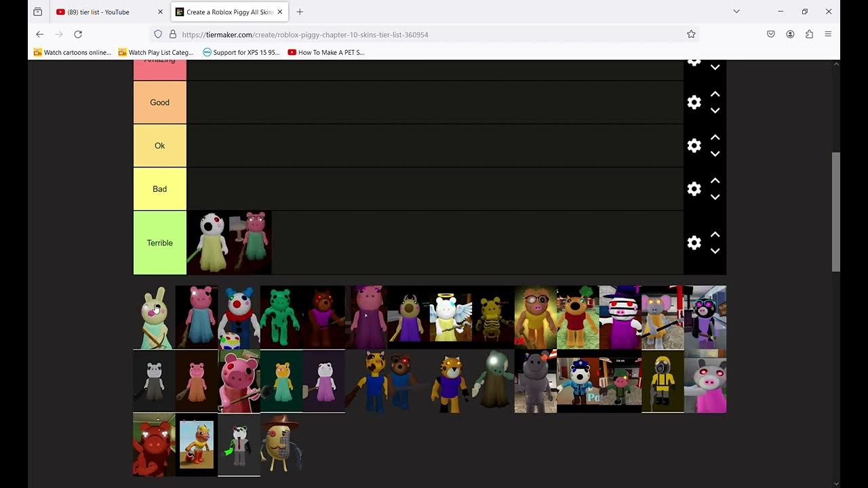This screenshot has width=868, height=488.
Task: Show site security lock information
Action: [172, 34]
